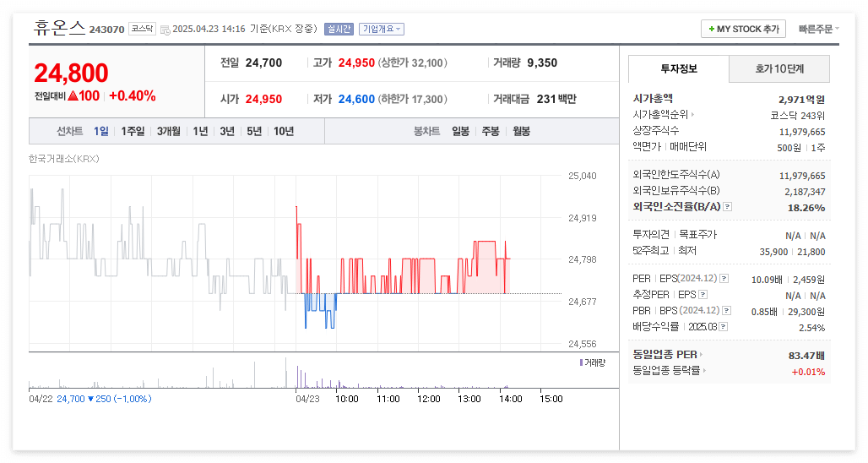This screenshot has height=463, width=868.
Task: Select the 5년 line chart period
Action: [254, 131]
